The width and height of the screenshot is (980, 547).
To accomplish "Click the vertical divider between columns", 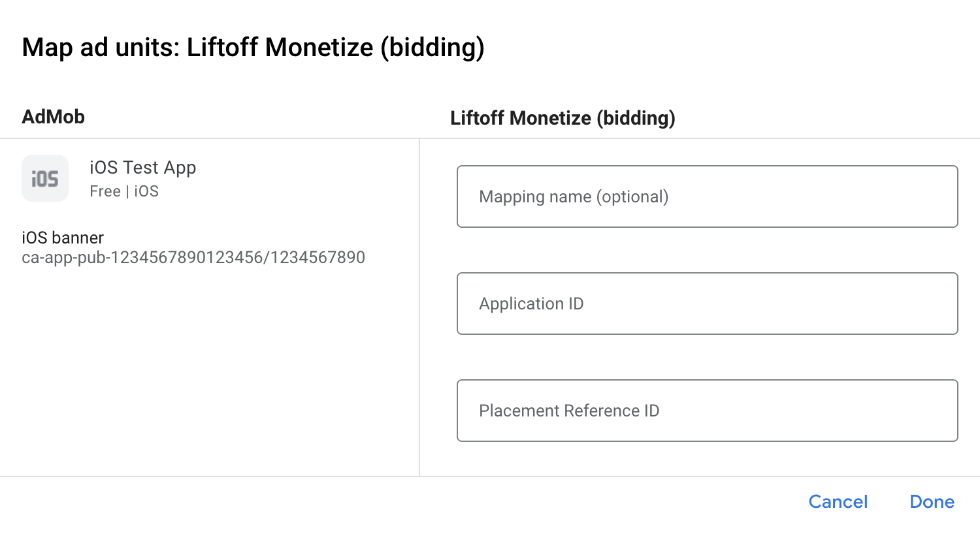I will pyautogui.click(x=419, y=307).
